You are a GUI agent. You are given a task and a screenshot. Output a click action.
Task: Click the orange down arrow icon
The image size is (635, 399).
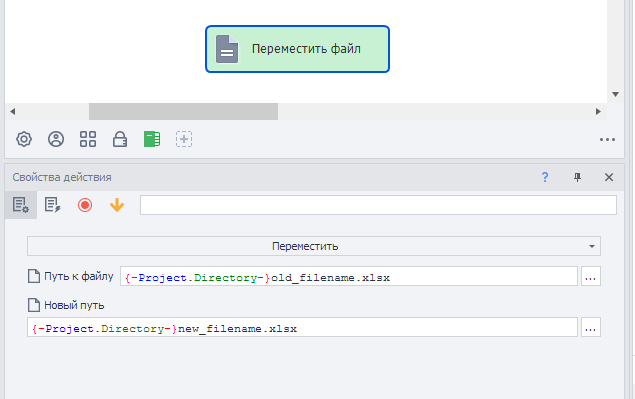coord(117,205)
